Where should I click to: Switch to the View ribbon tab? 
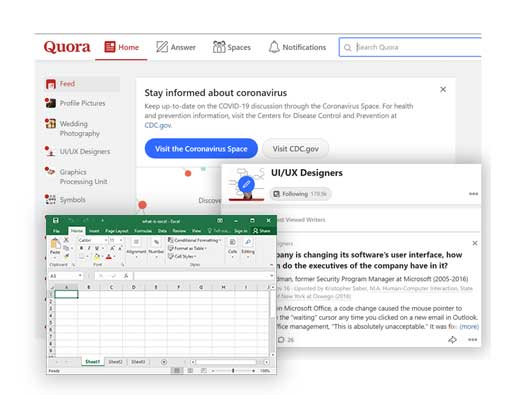[196, 231]
